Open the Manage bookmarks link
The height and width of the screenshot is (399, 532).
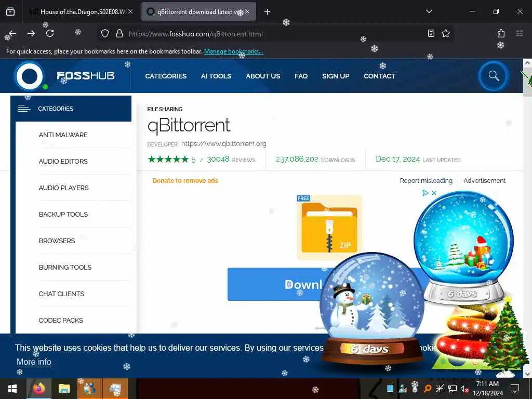(233, 51)
